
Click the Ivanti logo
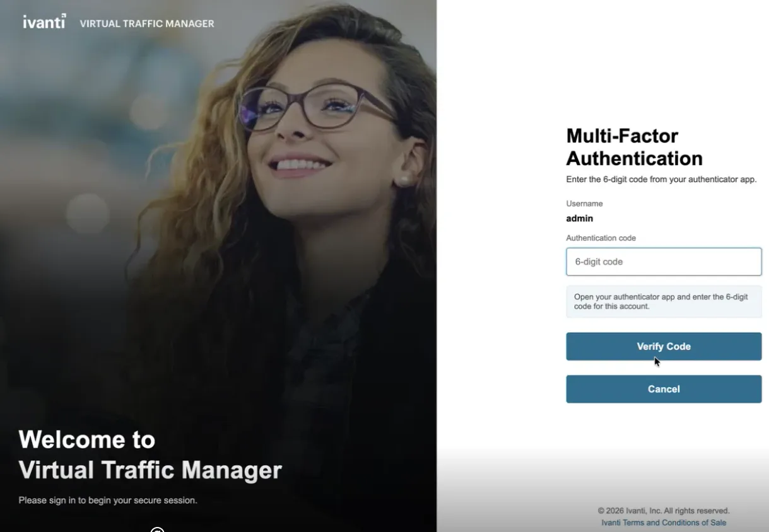coord(44,22)
